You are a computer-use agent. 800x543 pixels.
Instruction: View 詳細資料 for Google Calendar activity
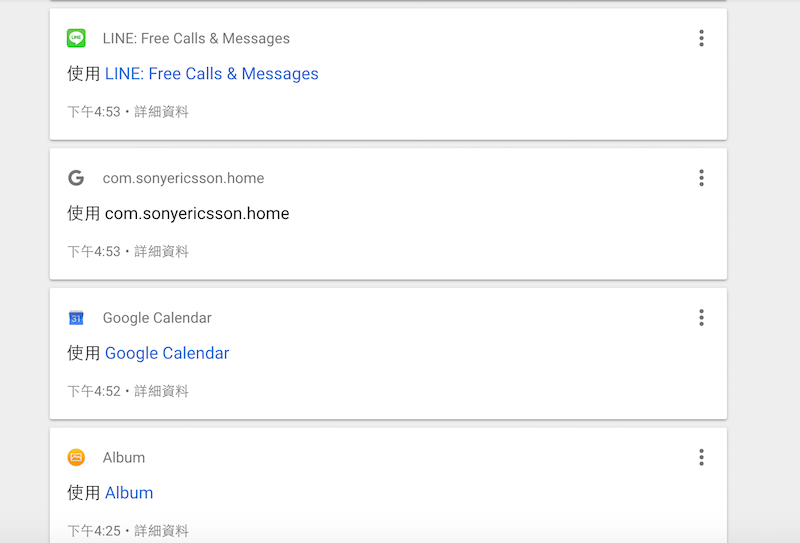point(161,391)
